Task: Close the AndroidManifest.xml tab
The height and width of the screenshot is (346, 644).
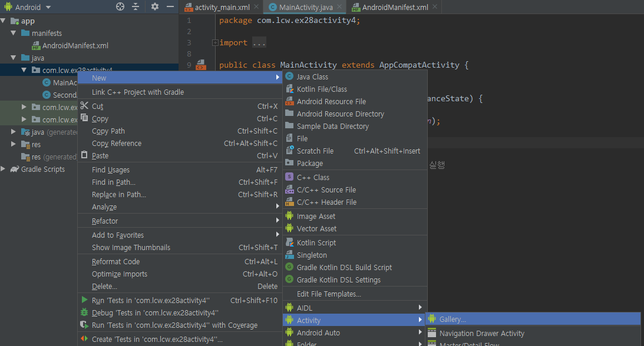Action: 435,6
